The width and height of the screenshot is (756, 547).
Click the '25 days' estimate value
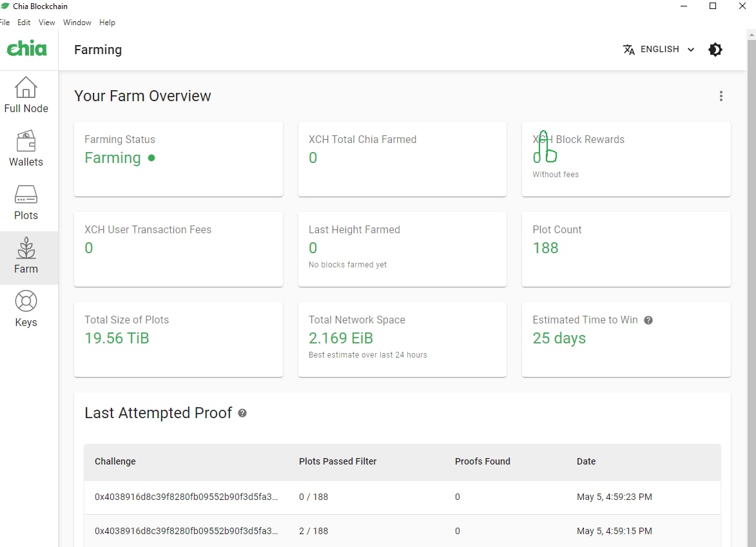coord(559,338)
